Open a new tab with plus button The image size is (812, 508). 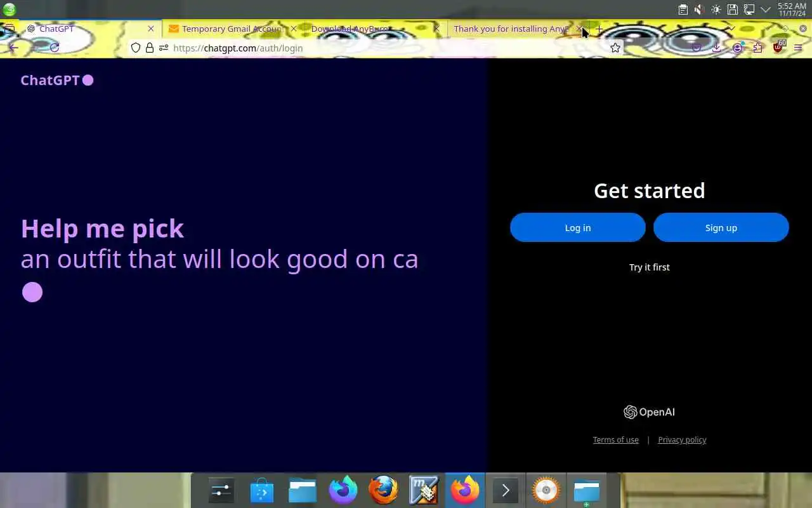click(599, 29)
